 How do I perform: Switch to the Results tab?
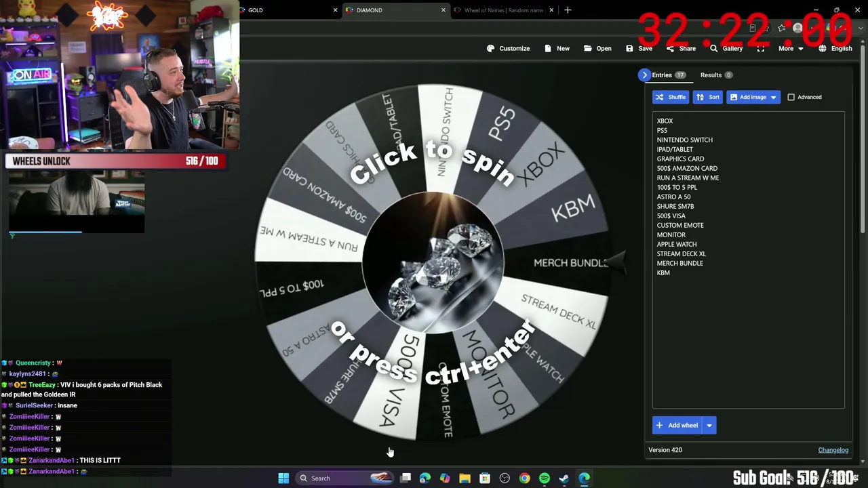[x=716, y=75]
